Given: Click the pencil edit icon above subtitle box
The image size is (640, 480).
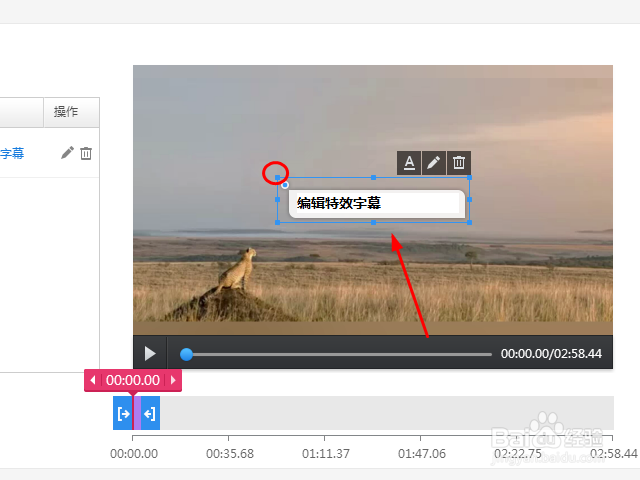Looking at the screenshot, I should 433,163.
